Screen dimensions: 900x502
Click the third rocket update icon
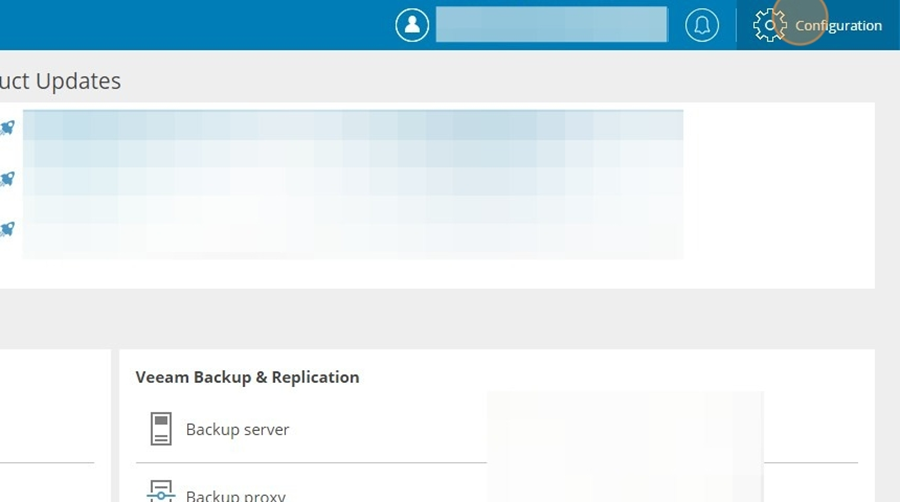[7, 229]
